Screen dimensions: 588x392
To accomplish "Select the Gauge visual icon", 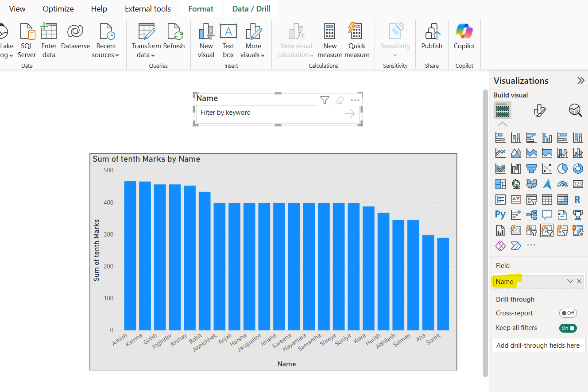I will pos(563,183).
